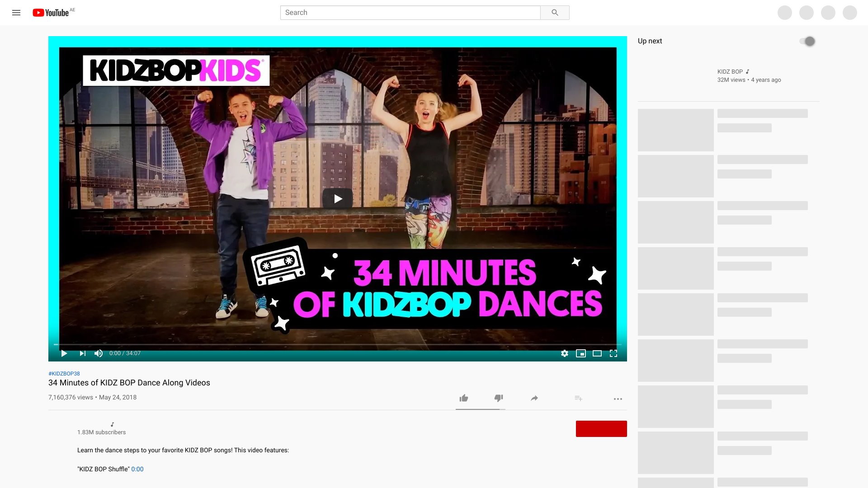Share the video via arrow icon
This screenshot has width=868, height=488.
(534, 398)
